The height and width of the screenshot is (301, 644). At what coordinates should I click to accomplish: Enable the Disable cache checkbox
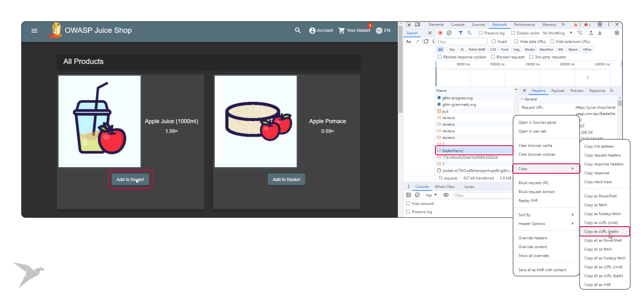coord(513,33)
